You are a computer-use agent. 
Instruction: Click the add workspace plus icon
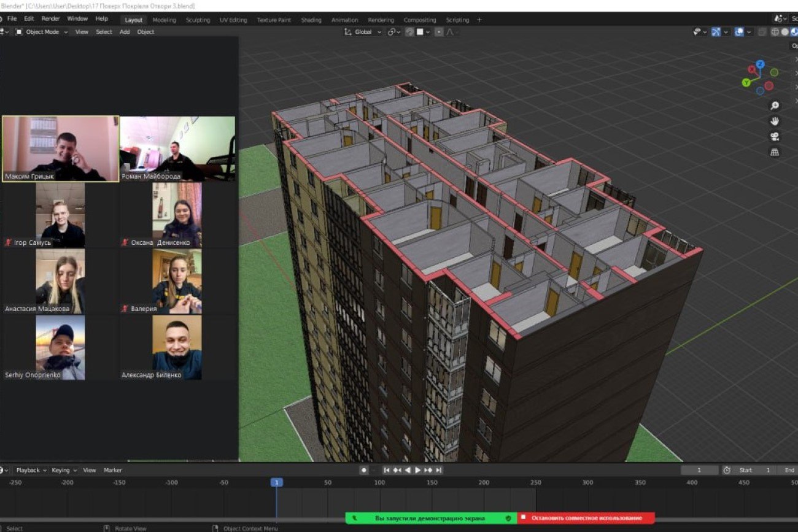point(479,20)
